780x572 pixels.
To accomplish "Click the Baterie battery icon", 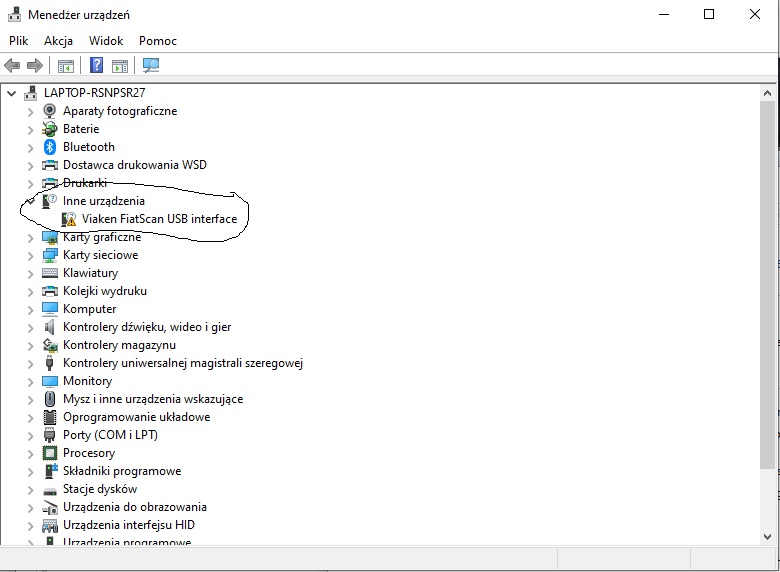I will (x=50, y=129).
